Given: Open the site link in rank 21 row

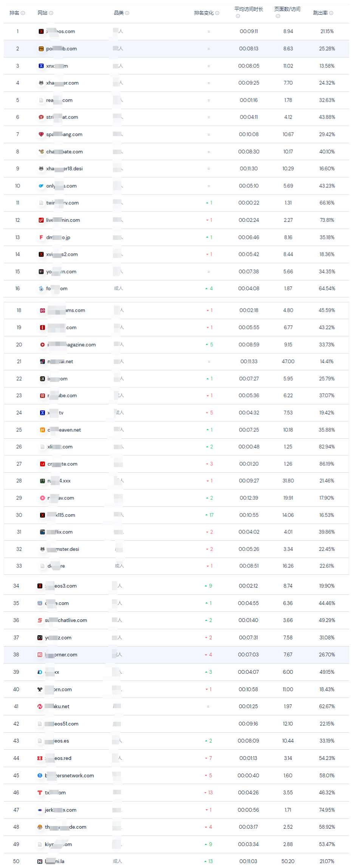Looking at the screenshot, I should tap(60, 362).
